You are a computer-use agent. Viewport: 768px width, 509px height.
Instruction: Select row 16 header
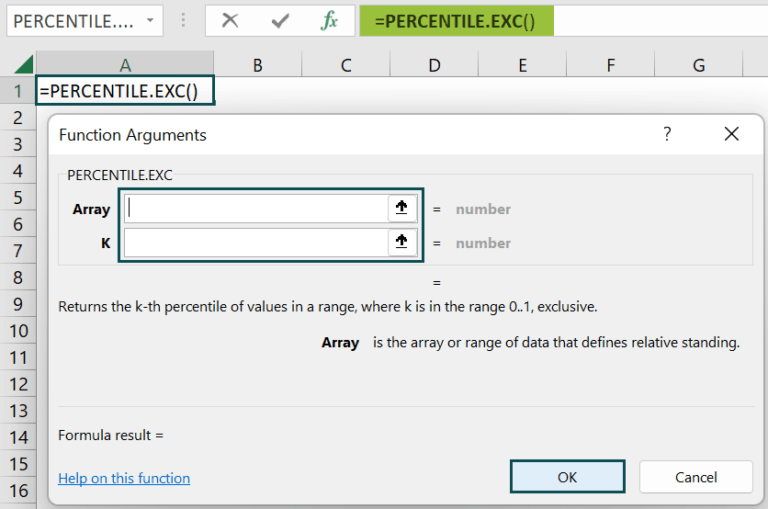(18, 490)
